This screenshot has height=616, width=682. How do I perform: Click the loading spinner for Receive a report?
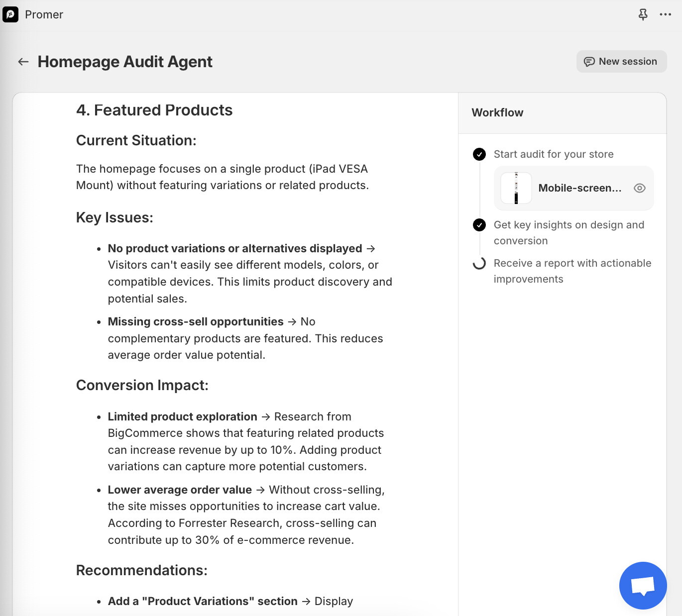tap(479, 263)
